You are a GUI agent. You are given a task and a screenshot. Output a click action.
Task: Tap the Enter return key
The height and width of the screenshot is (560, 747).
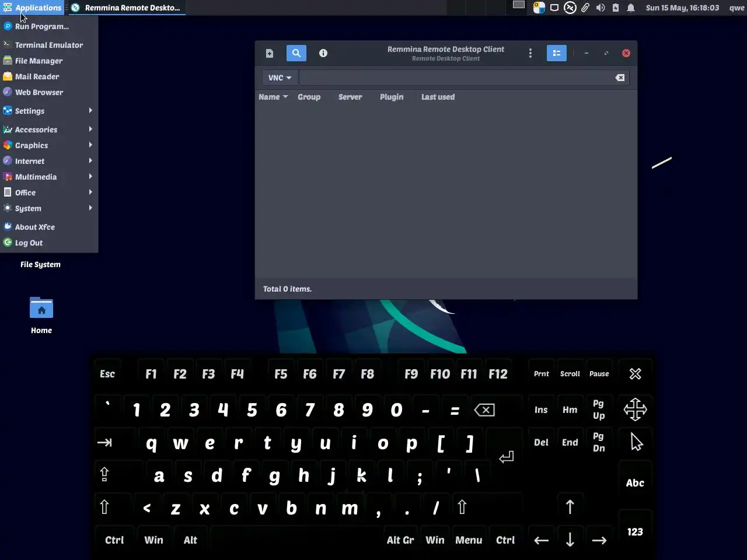[x=506, y=457]
